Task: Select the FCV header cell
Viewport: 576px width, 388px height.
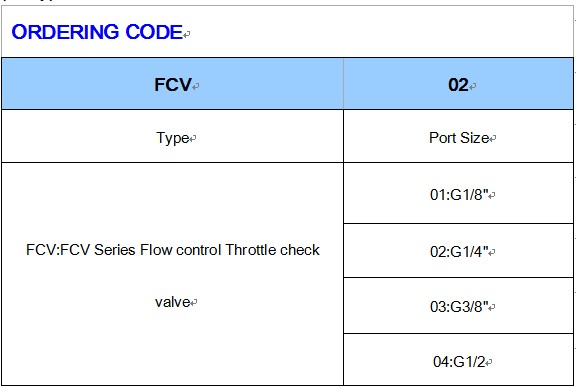Action: [x=173, y=84]
